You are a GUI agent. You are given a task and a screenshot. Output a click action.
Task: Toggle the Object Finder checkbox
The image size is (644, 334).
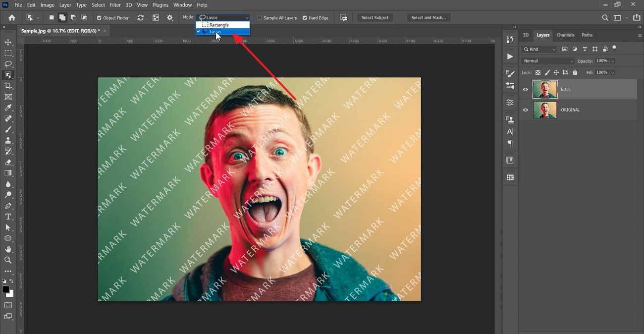point(100,17)
